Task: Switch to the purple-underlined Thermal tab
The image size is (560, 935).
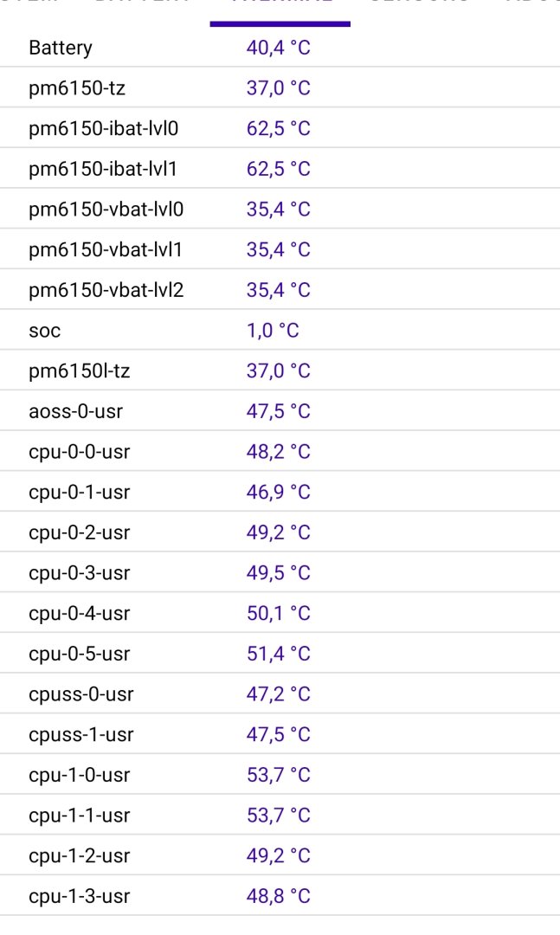Action: click(280, 7)
